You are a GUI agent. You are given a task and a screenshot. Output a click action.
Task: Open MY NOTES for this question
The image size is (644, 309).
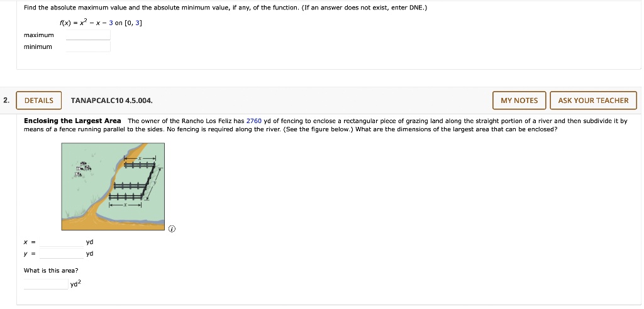(x=519, y=100)
